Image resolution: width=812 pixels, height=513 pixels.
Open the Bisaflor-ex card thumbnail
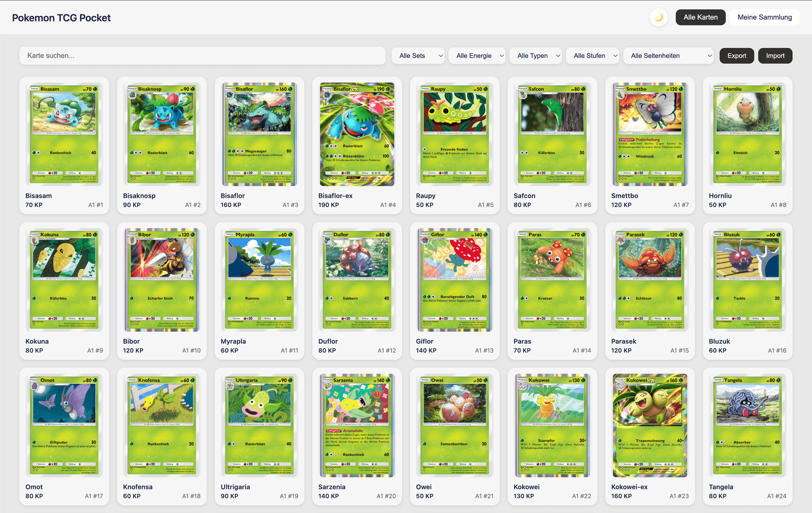(x=357, y=134)
